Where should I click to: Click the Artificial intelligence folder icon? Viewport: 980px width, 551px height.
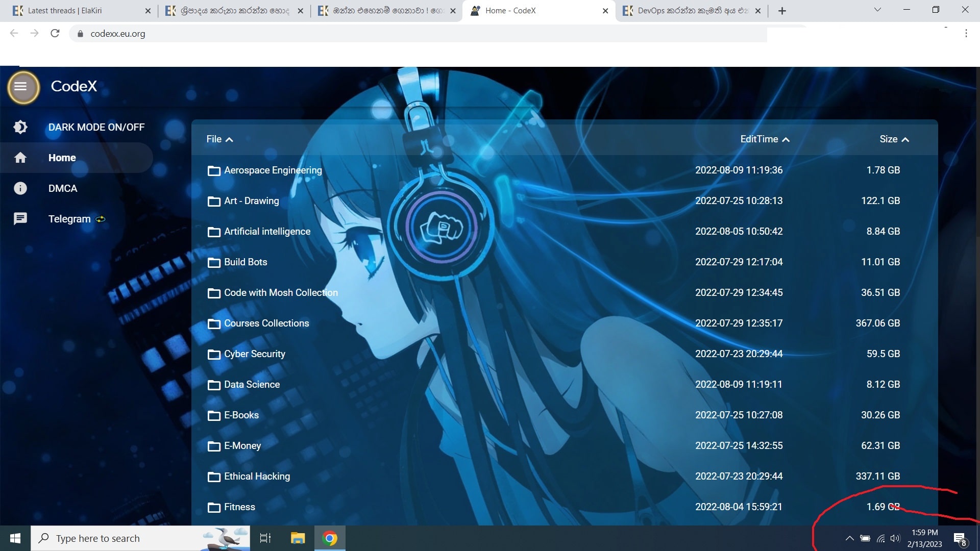click(214, 232)
